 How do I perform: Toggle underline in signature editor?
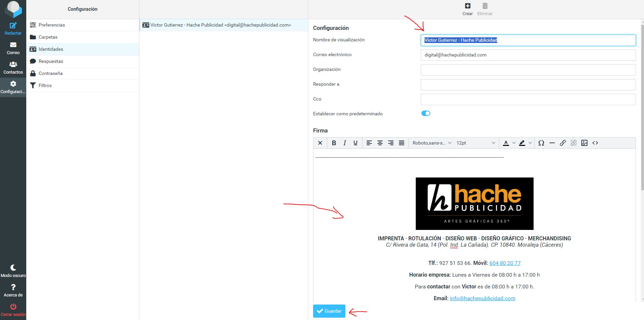point(355,143)
